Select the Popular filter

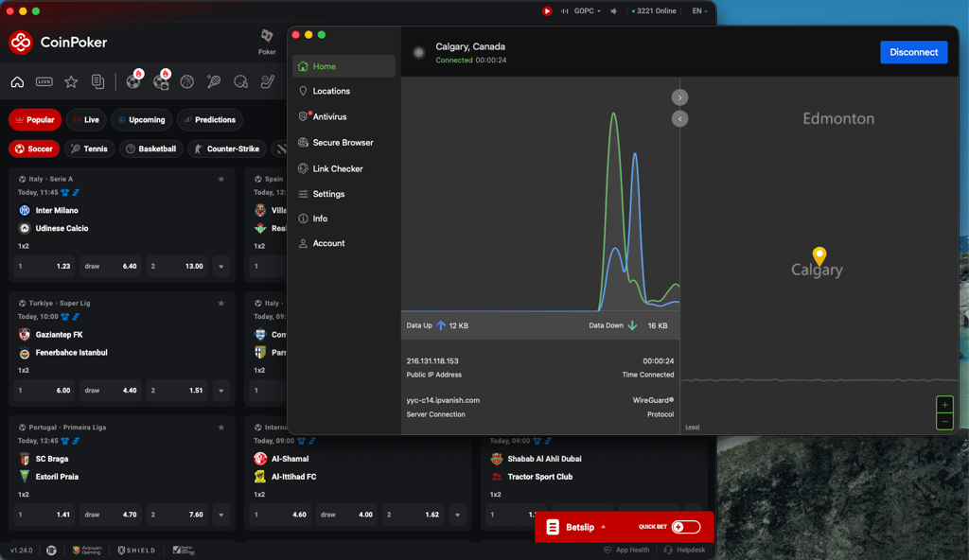(35, 120)
